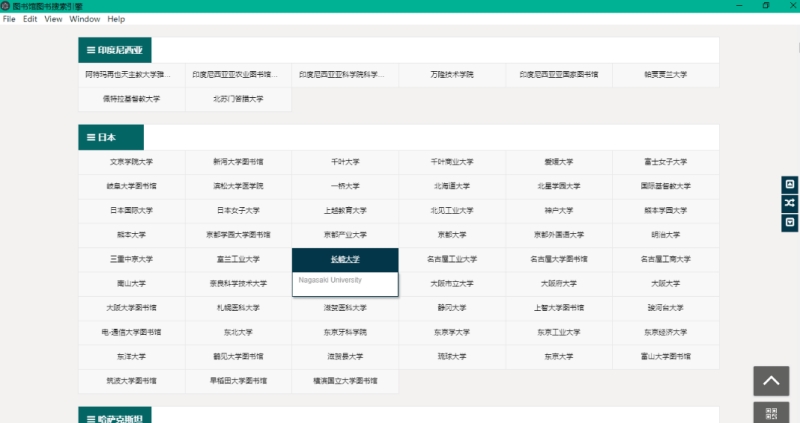Open 印度尼西亚国家图书馆 link
This screenshot has width=800, height=423.
coord(559,74)
